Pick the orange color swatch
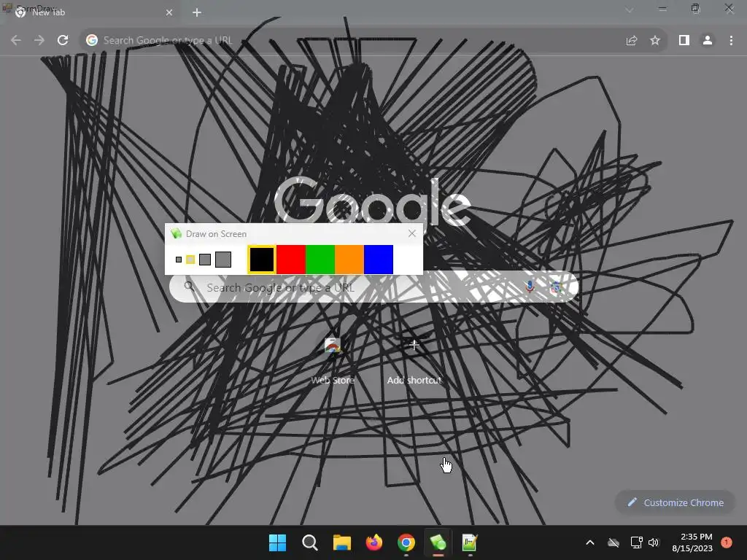 tap(349, 260)
